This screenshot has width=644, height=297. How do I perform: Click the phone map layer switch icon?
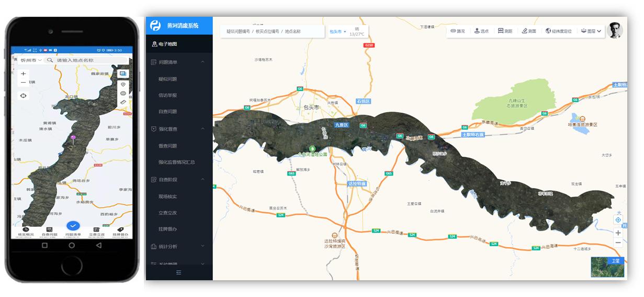[x=123, y=74]
